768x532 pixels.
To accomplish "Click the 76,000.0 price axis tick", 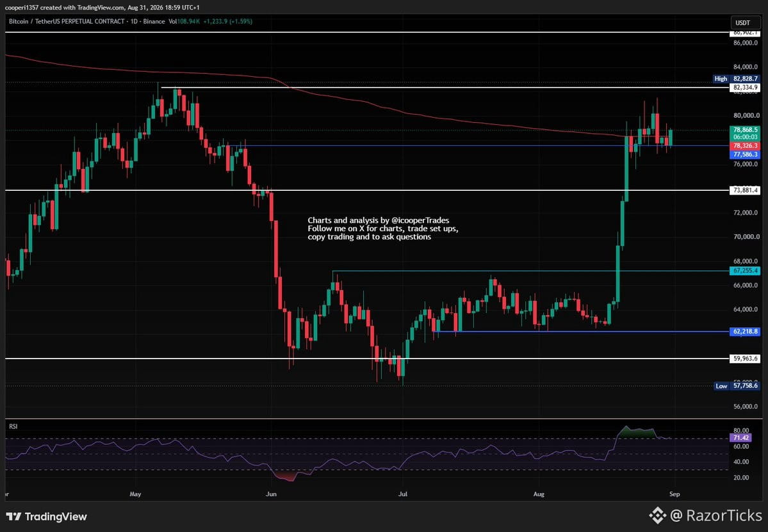I will [x=746, y=164].
